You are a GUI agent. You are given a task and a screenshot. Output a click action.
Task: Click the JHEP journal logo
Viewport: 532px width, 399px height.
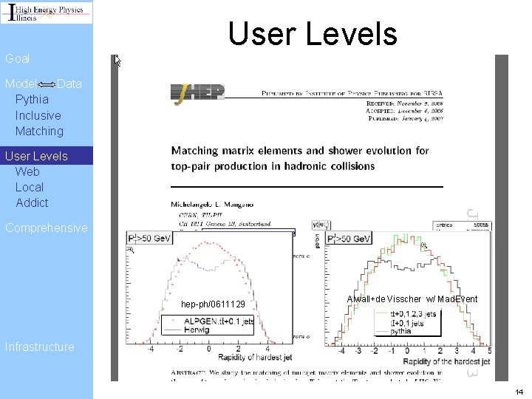tap(197, 94)
